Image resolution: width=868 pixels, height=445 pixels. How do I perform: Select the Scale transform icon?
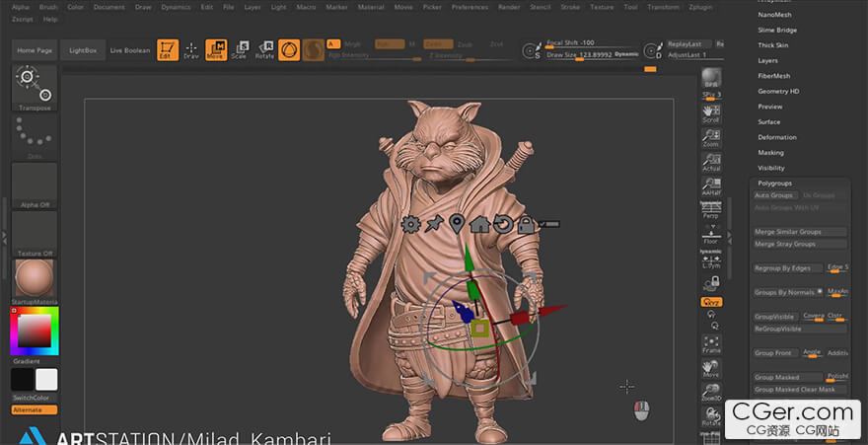(240, 49)
